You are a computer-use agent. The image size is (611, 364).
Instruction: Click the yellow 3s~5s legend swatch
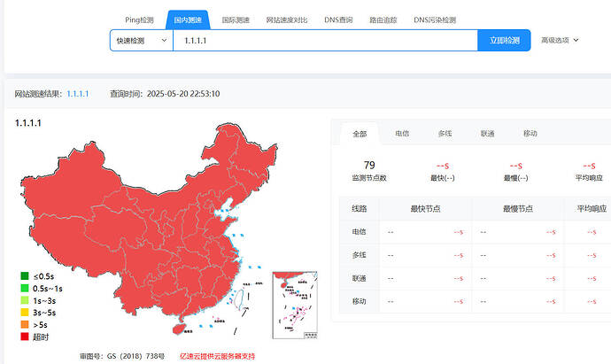[x=25, y=312]
